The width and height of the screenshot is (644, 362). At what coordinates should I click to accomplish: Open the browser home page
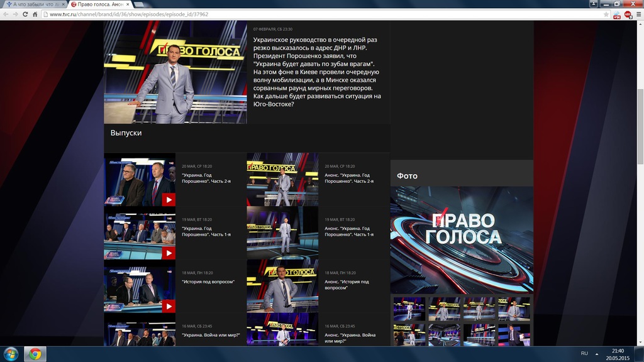(x=35, y=14)
